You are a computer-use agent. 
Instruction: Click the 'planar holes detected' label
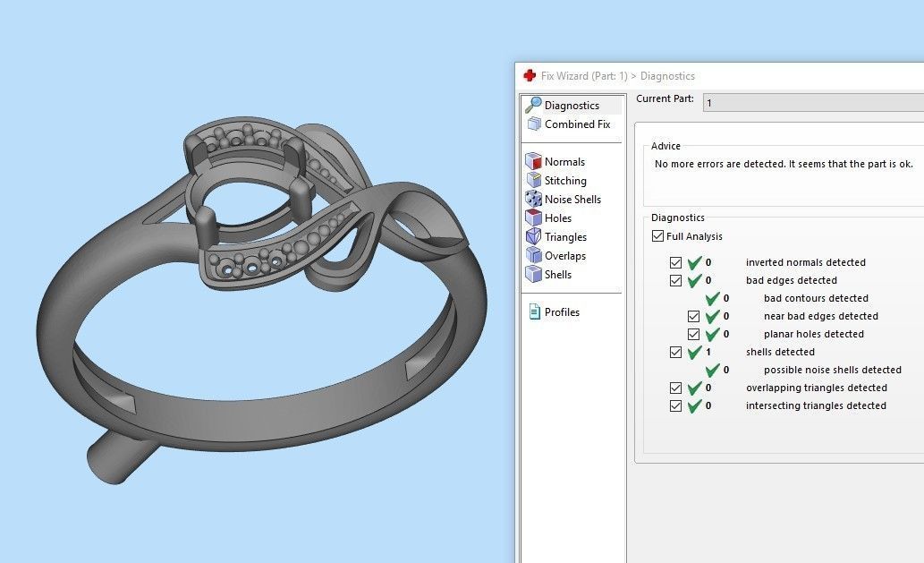[x=814, y=334]
